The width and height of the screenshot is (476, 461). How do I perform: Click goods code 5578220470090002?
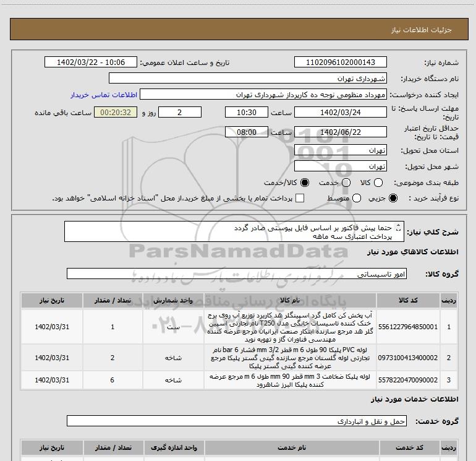coord(408,380)
